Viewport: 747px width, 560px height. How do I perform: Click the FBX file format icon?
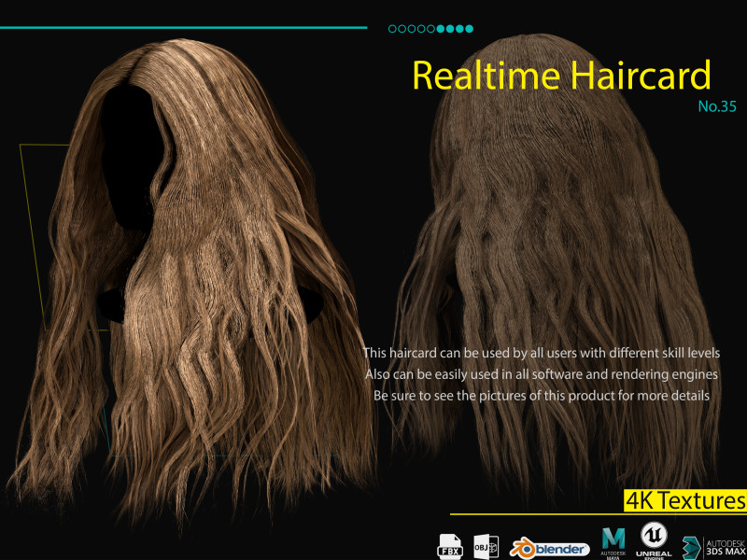coord(450,546)
